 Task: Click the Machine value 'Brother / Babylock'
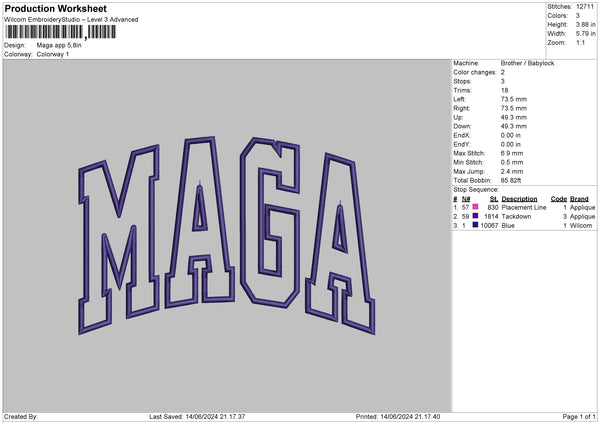pyautogui.click(x=527, y=63)
